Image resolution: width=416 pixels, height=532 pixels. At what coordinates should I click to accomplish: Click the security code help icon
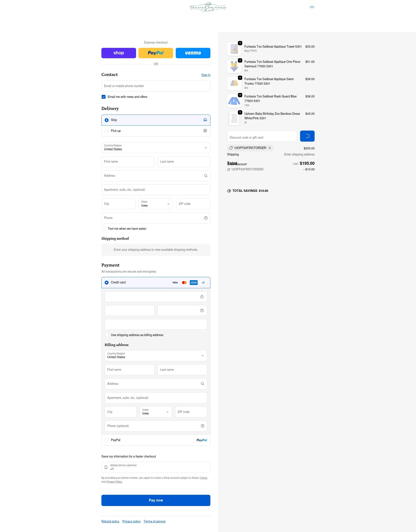(202, 310)
